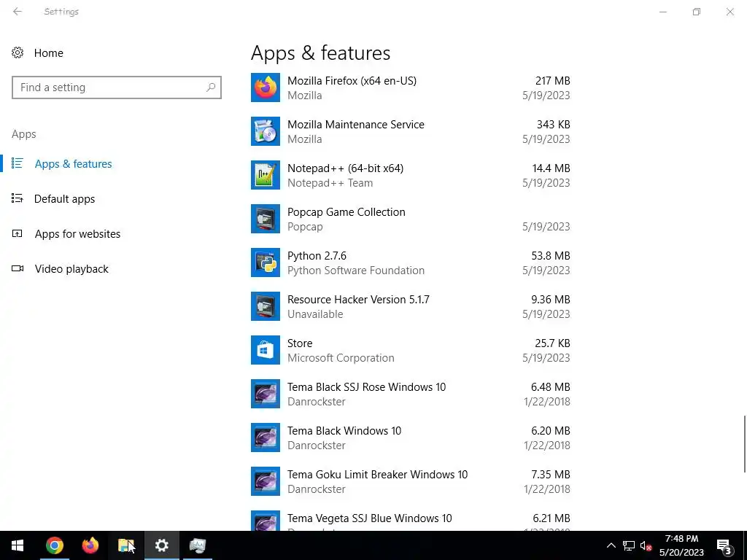
Task: Click the network tray icon
Action: [x=628, y=545]
